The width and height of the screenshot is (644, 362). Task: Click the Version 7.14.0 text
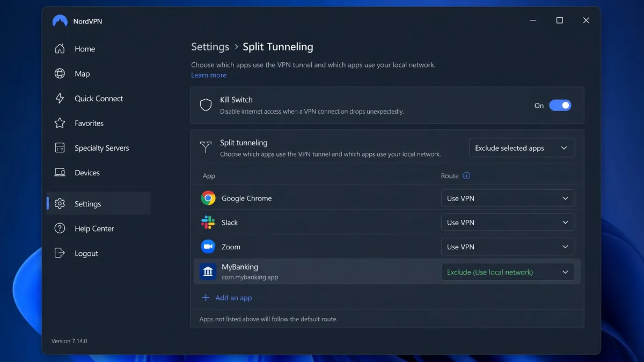point(69,341)
